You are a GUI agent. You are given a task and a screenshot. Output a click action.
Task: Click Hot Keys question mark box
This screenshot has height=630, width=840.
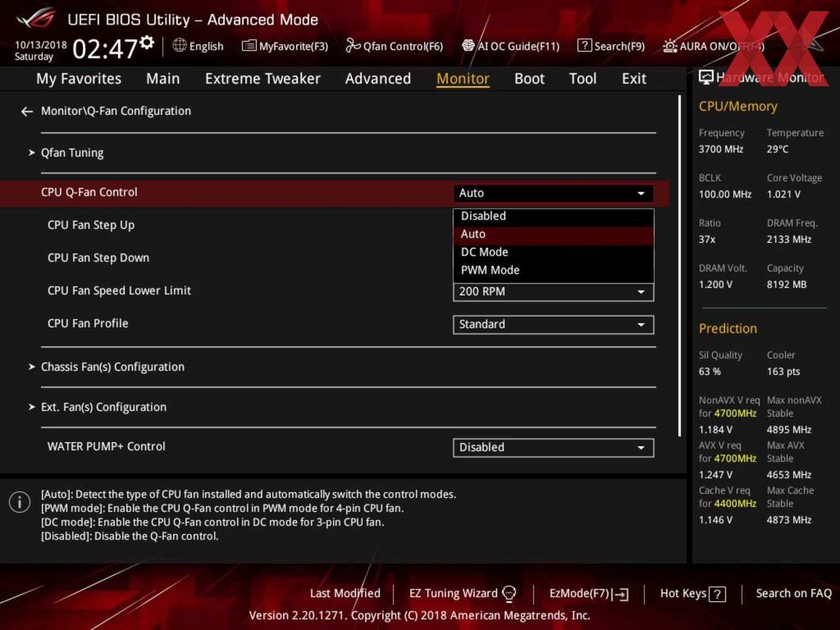[x=717, y=594]
